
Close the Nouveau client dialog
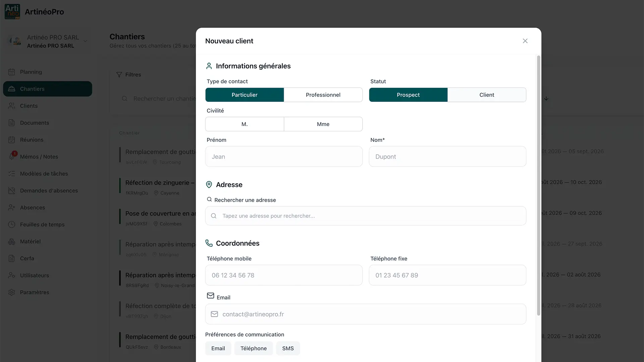pos(525,41)
